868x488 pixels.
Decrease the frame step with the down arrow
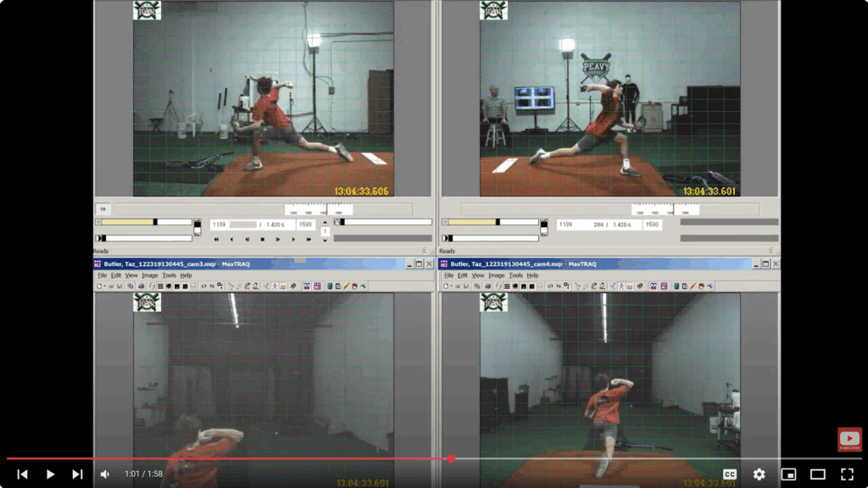pyautogui.click(x=325, y=240)
